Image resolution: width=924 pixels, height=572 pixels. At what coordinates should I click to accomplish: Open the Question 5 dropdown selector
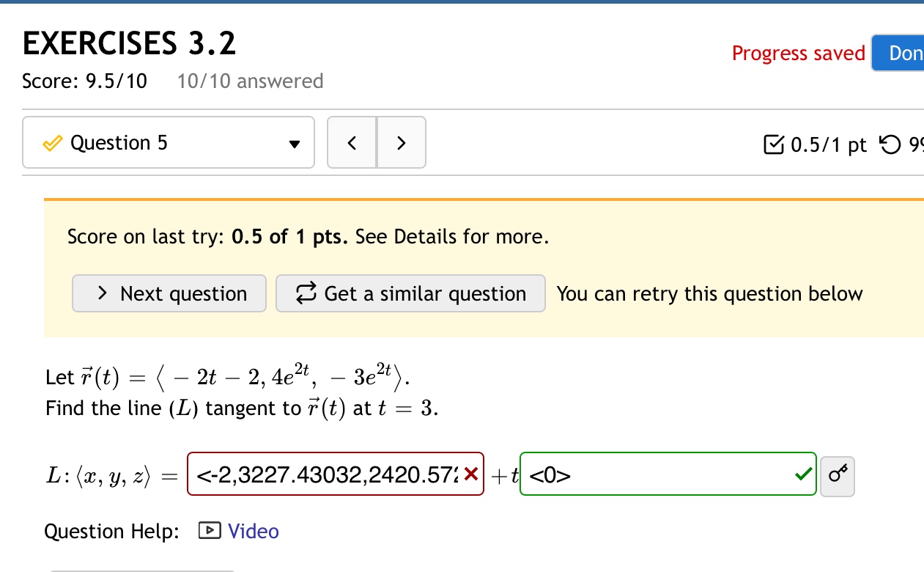[296, 142]
